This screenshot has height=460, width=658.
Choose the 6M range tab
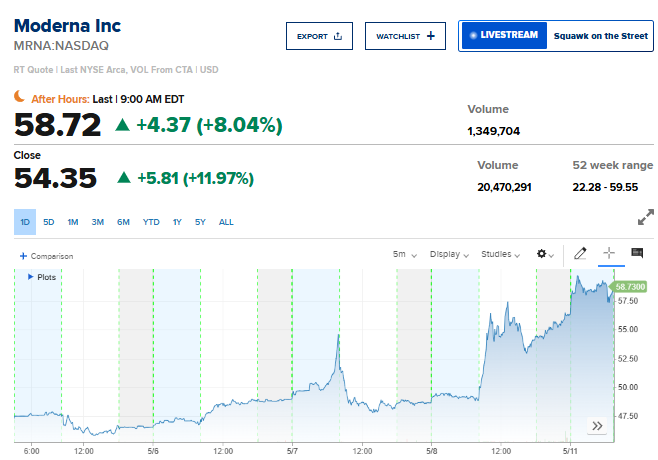click(123, 222)
